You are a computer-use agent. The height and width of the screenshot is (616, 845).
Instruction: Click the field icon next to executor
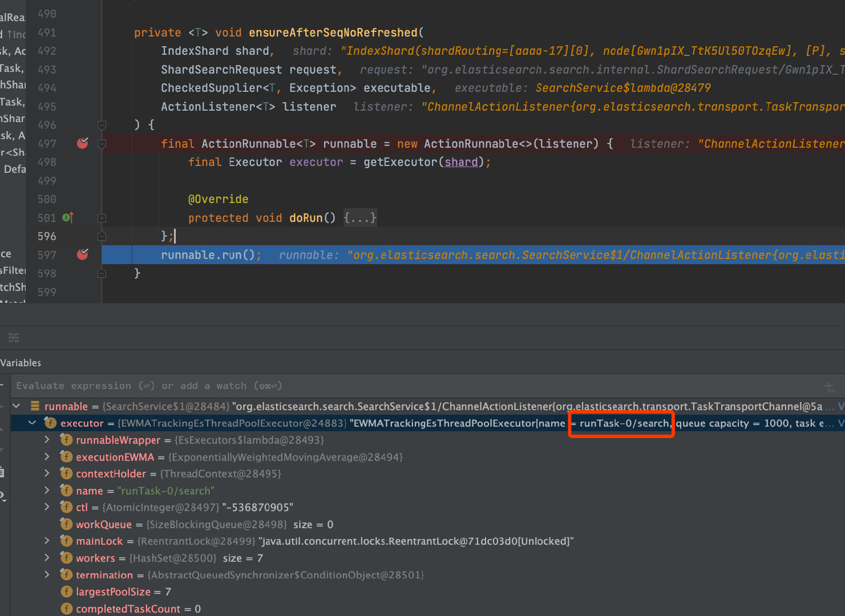(x=51, y=423)
